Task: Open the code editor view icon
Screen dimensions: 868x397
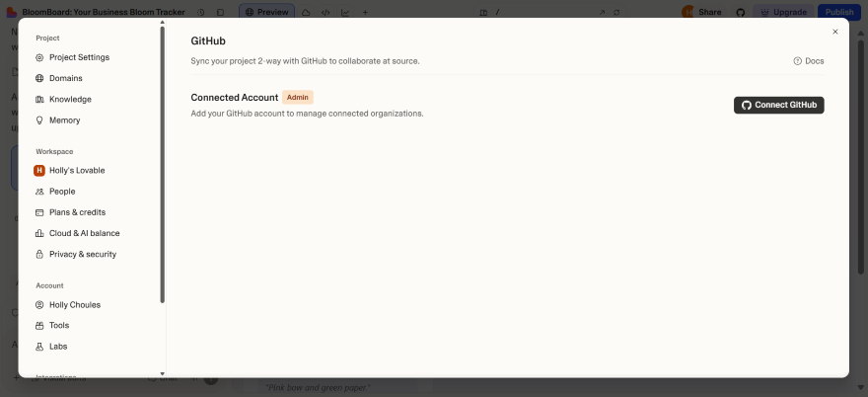Action: pos(325,12)
